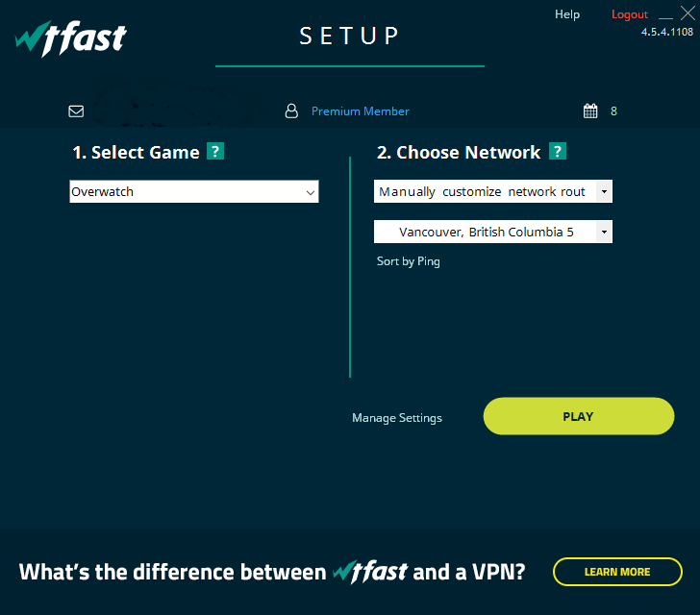This screenshot has height=615, width=700.
Task: Close the wtfast setup window
Action: point(687,13)
